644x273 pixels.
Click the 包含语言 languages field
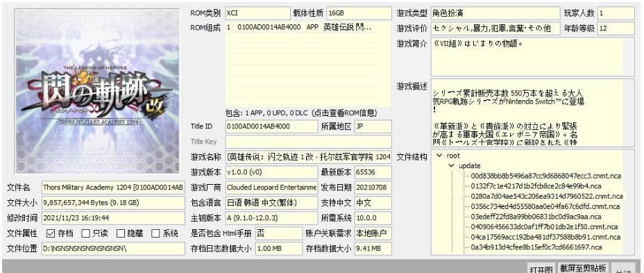click(271, 203)
